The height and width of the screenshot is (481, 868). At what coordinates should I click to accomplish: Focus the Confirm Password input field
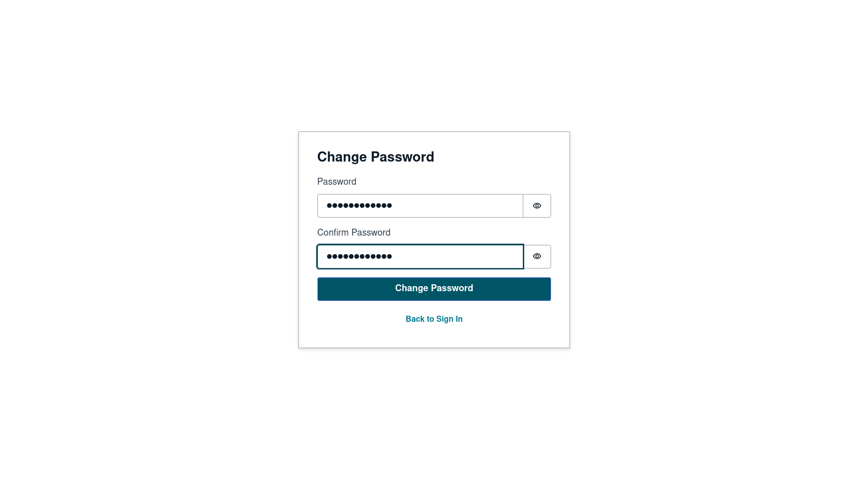click(420, 256)
